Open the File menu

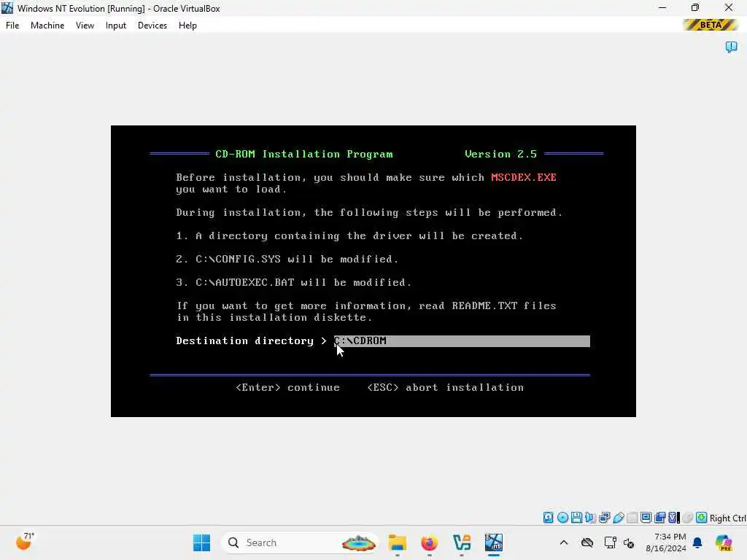[12, 26]
